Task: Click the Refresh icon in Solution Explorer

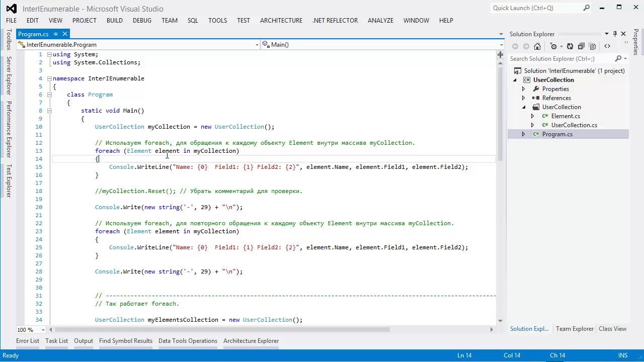Action: 570,46
